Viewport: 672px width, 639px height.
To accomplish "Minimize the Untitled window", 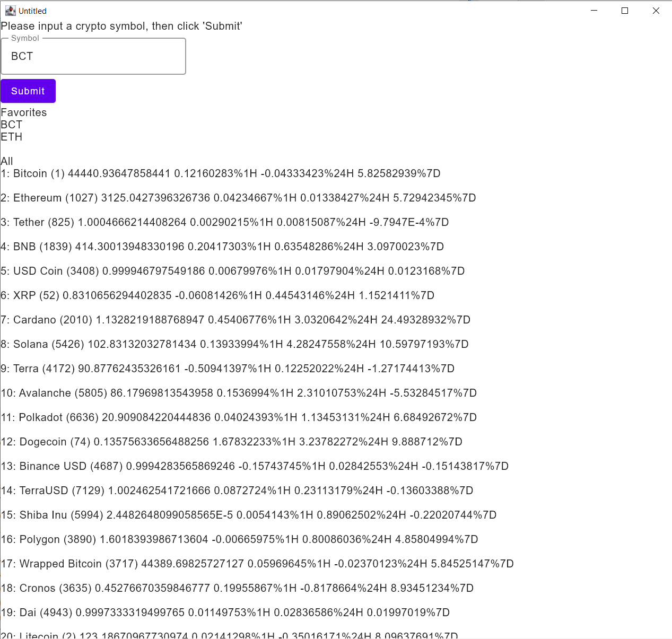I will coord(594,11).
